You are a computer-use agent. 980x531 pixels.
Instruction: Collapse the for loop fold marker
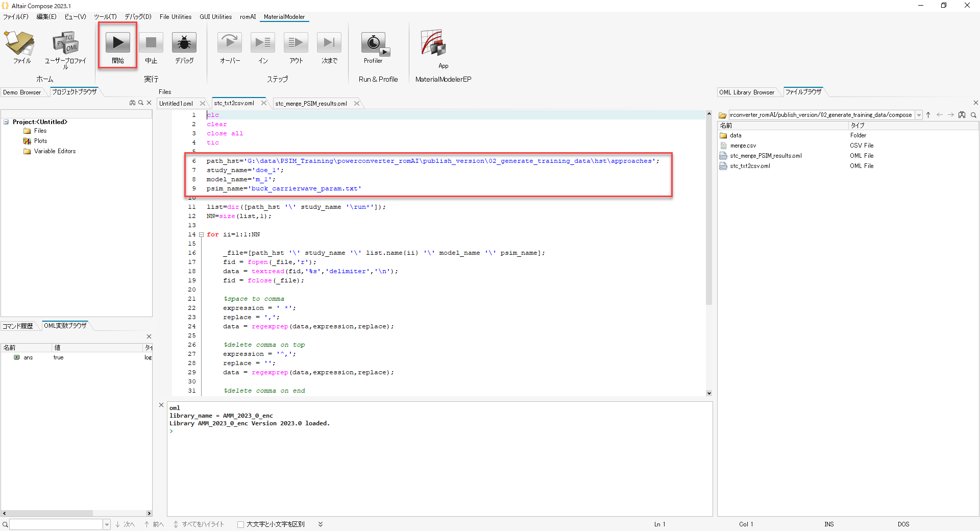(201, 235)
